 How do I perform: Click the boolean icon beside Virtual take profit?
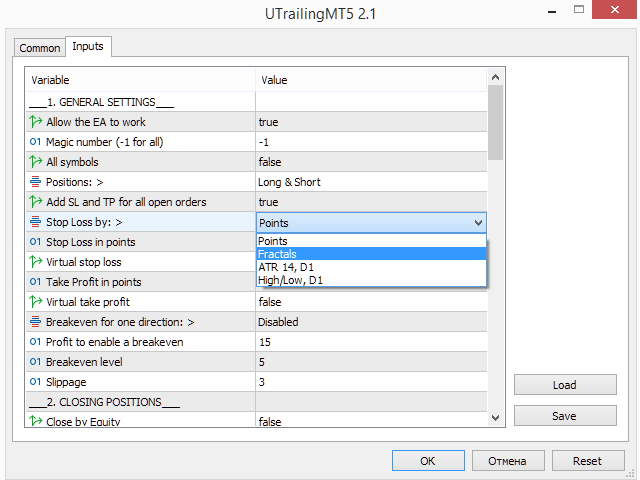[x=36, y=302]
